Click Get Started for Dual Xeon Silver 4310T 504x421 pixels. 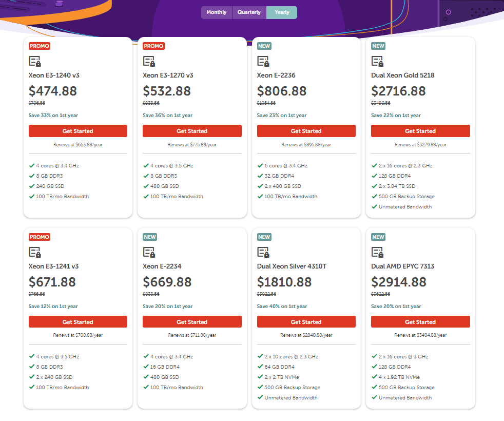click(306, 321)
